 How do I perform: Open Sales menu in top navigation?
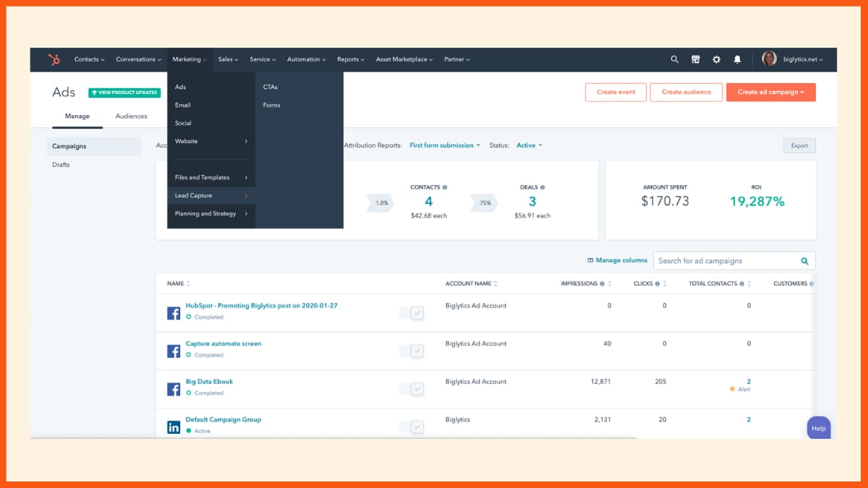(228, 59)
